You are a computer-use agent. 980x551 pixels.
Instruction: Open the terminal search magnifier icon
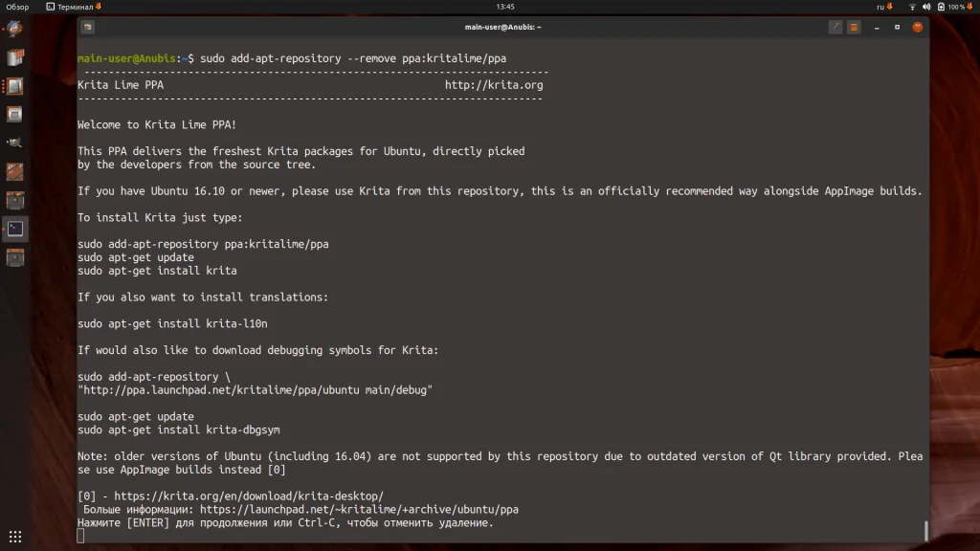coord(835,27)
